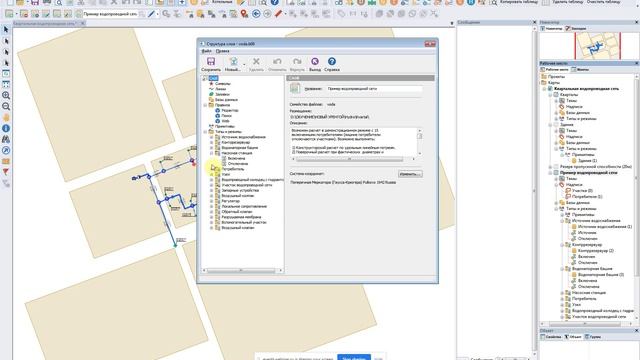Image resolution: width=640 pixels, height=360 pixels.
Task: Click the Отменить undo arrow icon
Action: click(277, 62)
